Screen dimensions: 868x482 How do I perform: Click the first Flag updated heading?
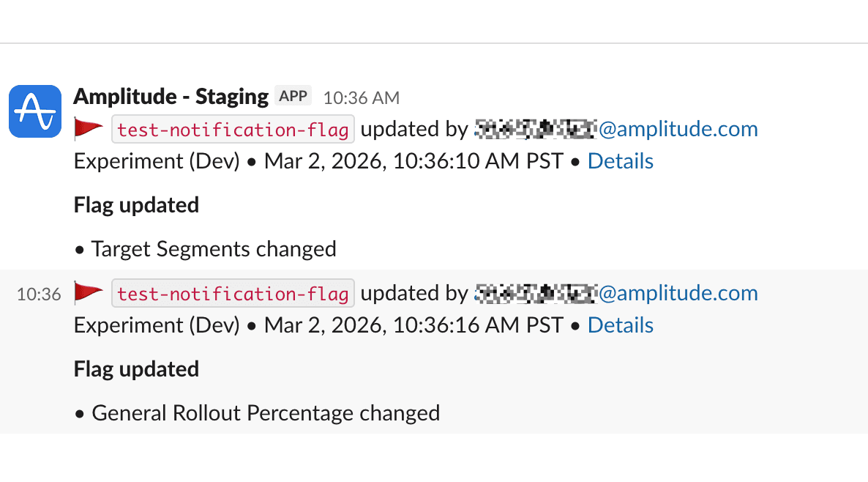pos(137,205)
